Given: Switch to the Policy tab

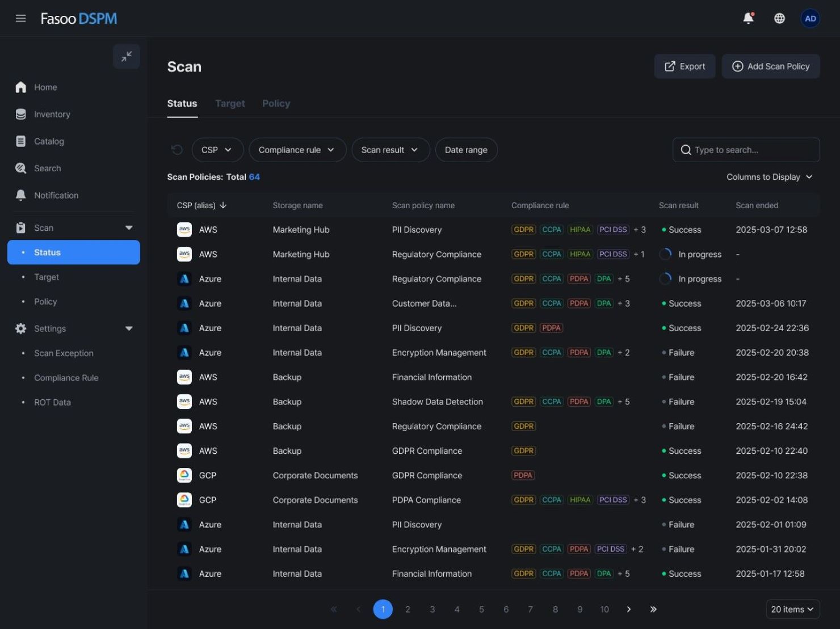Looking at the screenshot, I should pyautogui.click(x=276, y=103).
